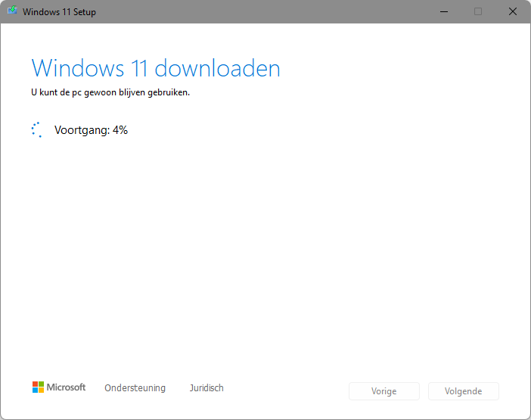Click the Volgende button
Screen dimensions: 531x420
(463, 391)
